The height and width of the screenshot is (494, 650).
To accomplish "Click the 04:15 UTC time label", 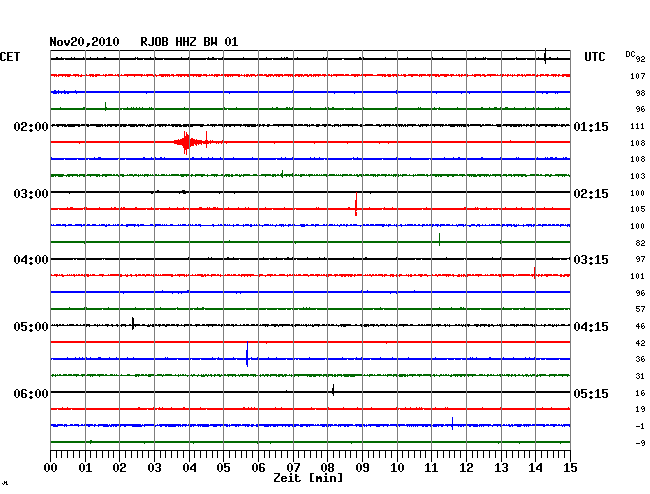I will coord(591,327).
